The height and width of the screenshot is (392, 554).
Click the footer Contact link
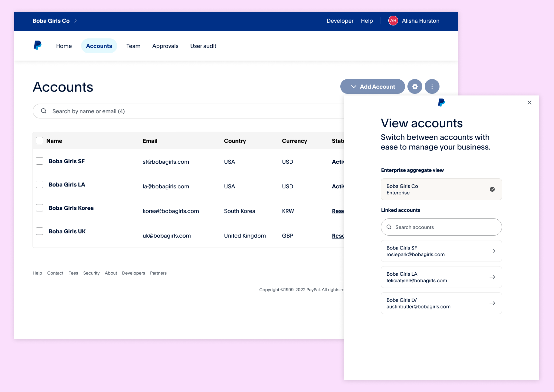[x=55, y=273]
